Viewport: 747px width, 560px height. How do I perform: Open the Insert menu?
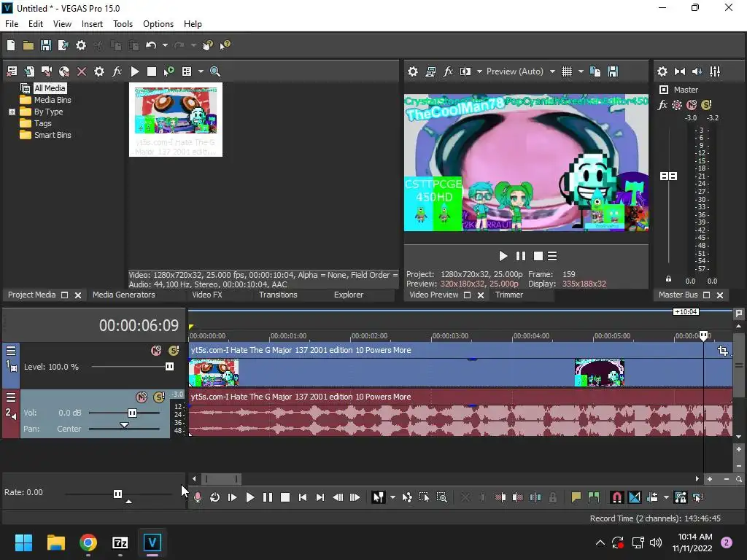[92, 24]
